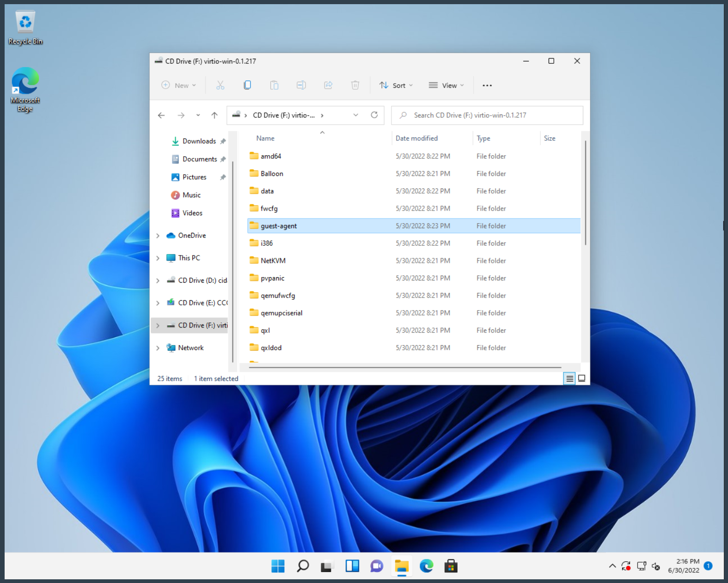Click the vertical scrollbar of file list
This screenshot has width=728, height=583.
coord(585,193)
